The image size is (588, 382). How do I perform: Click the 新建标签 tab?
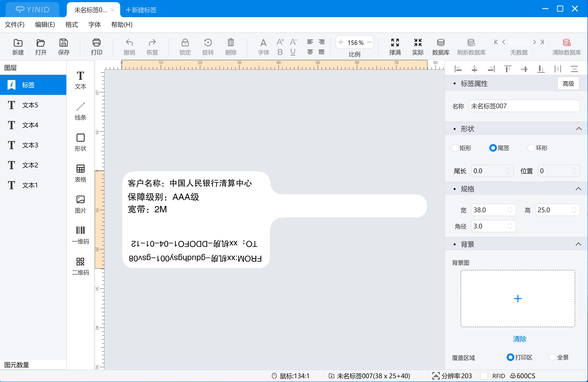141,10
